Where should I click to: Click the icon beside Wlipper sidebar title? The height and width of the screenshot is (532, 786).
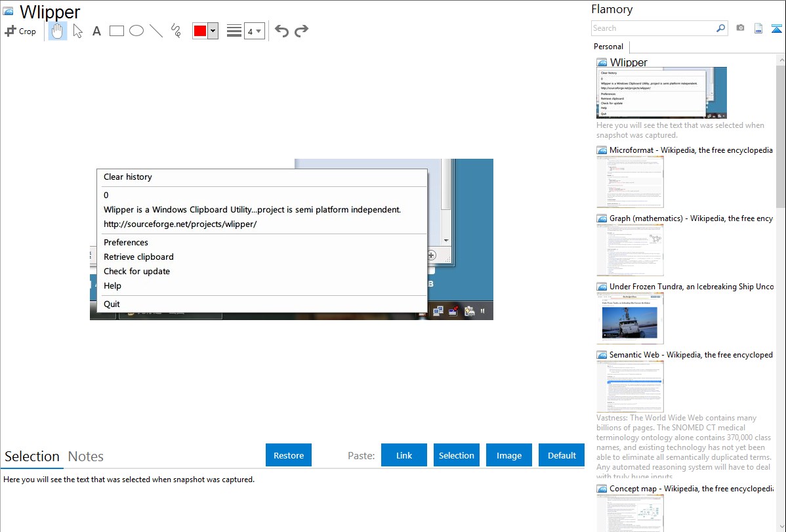point(602,63)
